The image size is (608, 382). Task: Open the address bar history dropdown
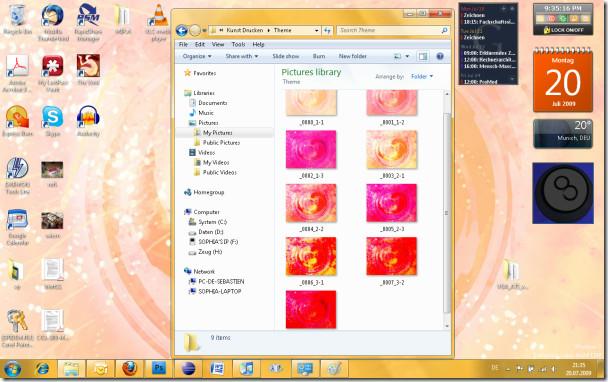[316, 30]
